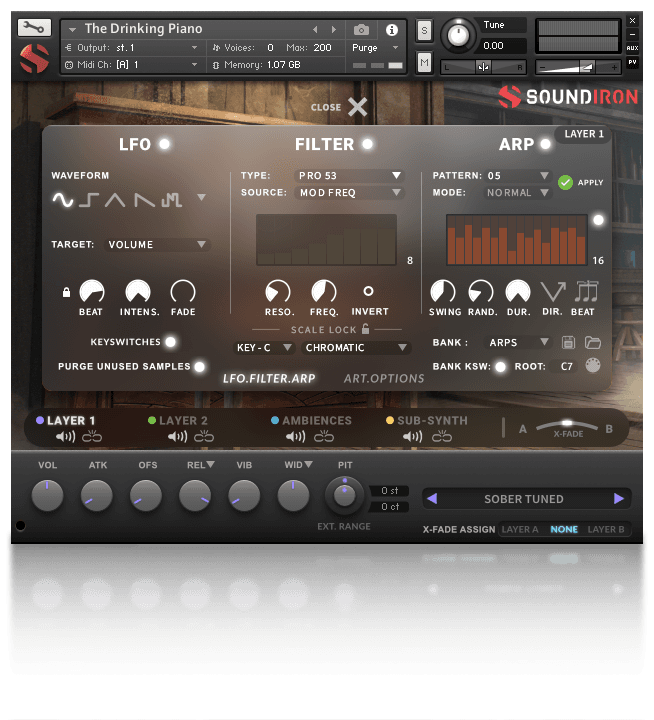The height and width of the screenshot is (720, 654).
Task: Load an ARP bank from folder
Action: (x=592, y=342)
